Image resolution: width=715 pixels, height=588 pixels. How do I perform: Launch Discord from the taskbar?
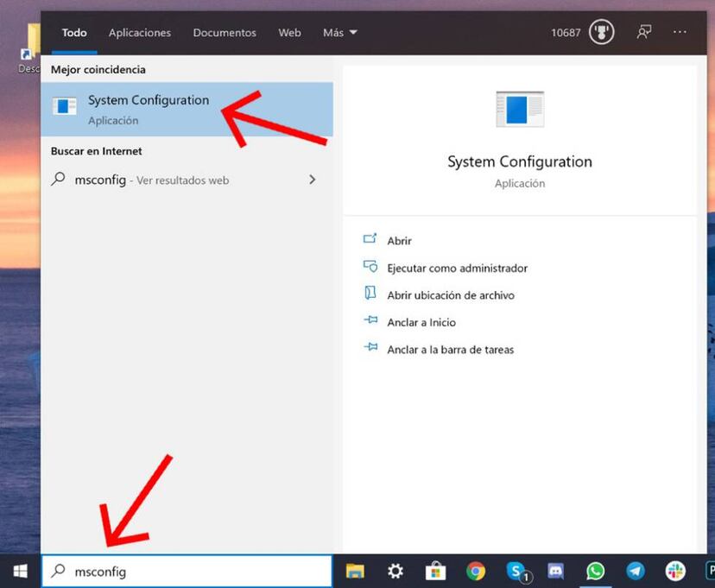pos(555,571)
